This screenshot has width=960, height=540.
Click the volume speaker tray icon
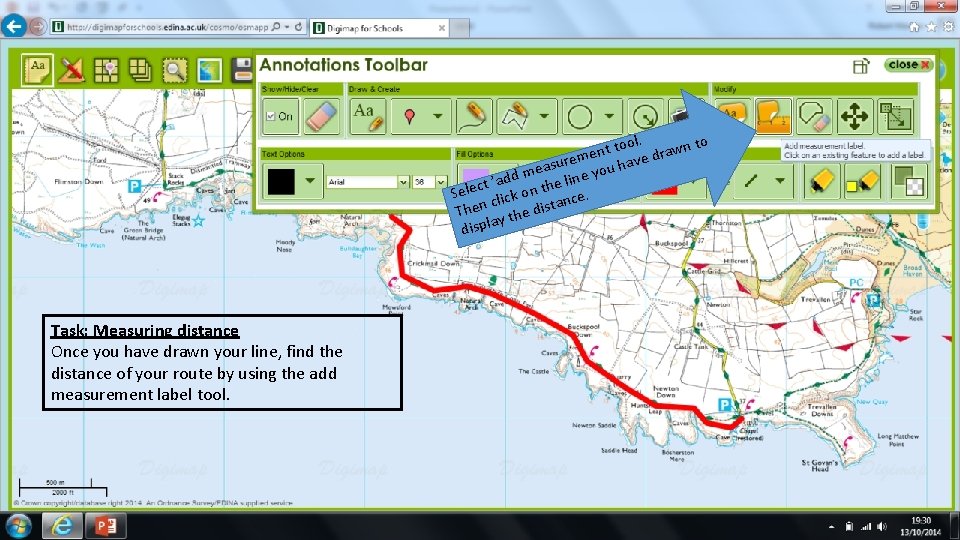882,527
